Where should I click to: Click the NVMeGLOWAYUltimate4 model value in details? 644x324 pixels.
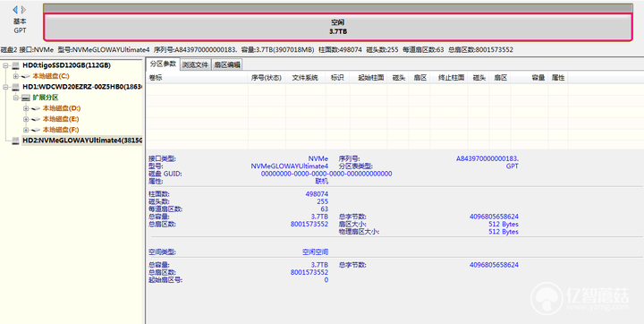(290, 166)
